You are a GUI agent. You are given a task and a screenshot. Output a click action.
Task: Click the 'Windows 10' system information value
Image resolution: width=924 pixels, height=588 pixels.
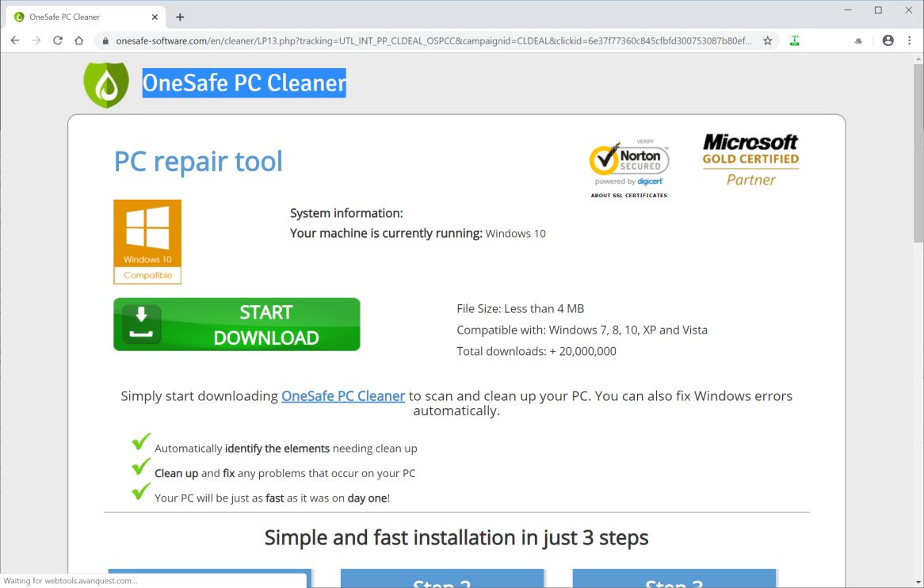click(x=516, y=233)
